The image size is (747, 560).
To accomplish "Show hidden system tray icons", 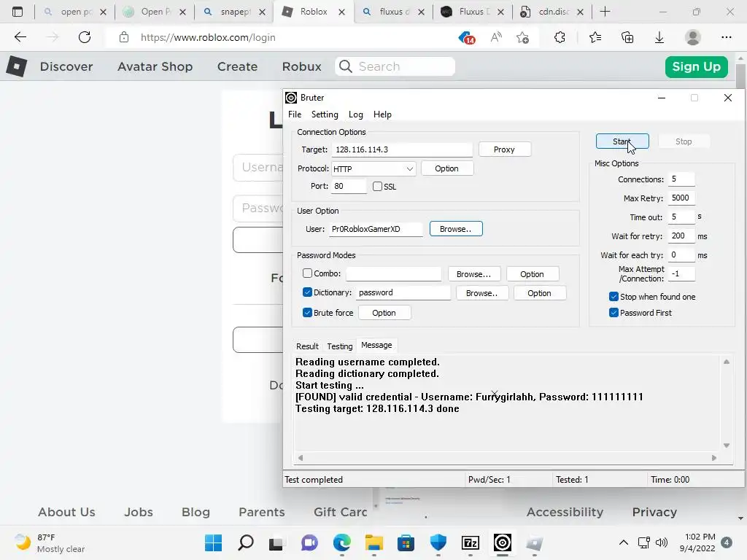I will click(623, 542).
